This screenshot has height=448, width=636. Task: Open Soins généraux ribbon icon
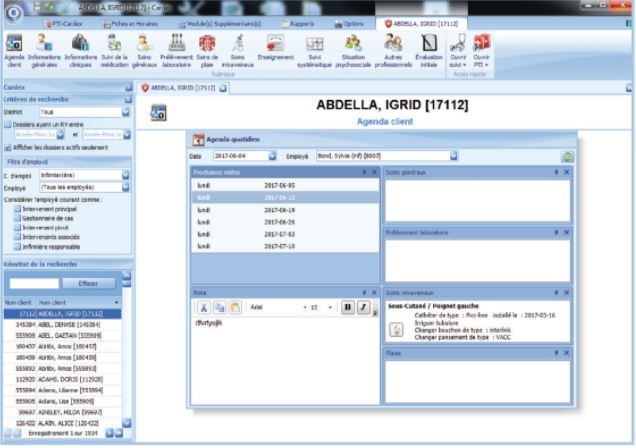pyautogui.click(x=144, y=51)
